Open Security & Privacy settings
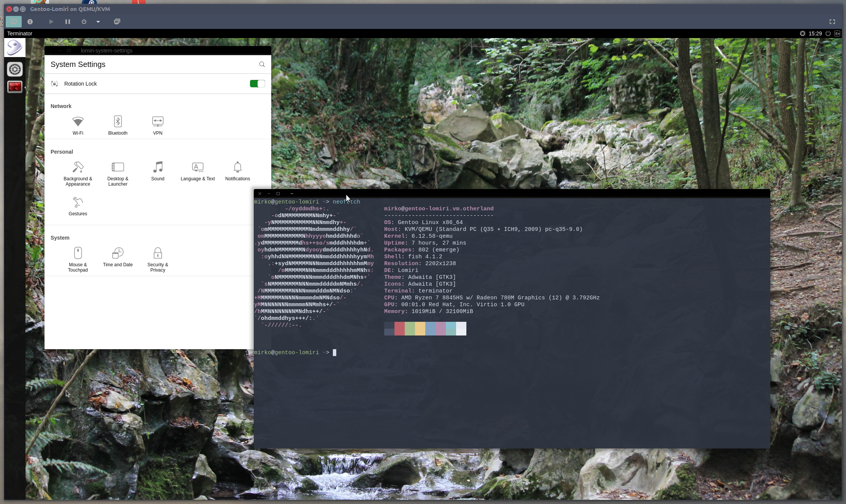846x504 pixels. click(x=157, y=259)
